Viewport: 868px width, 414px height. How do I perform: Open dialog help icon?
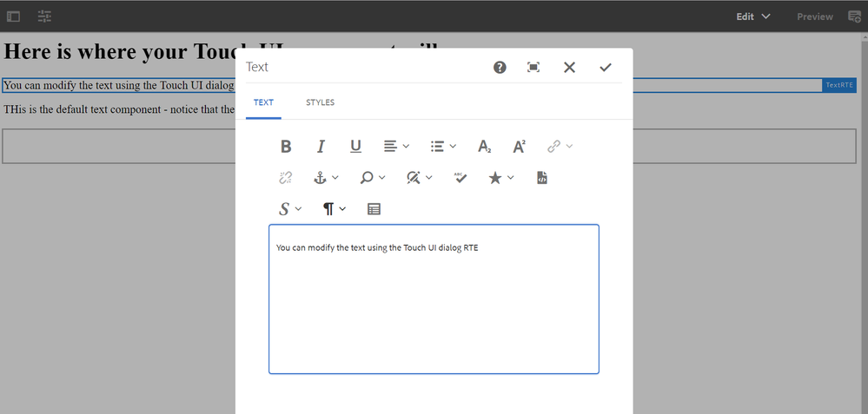(500, 68)
